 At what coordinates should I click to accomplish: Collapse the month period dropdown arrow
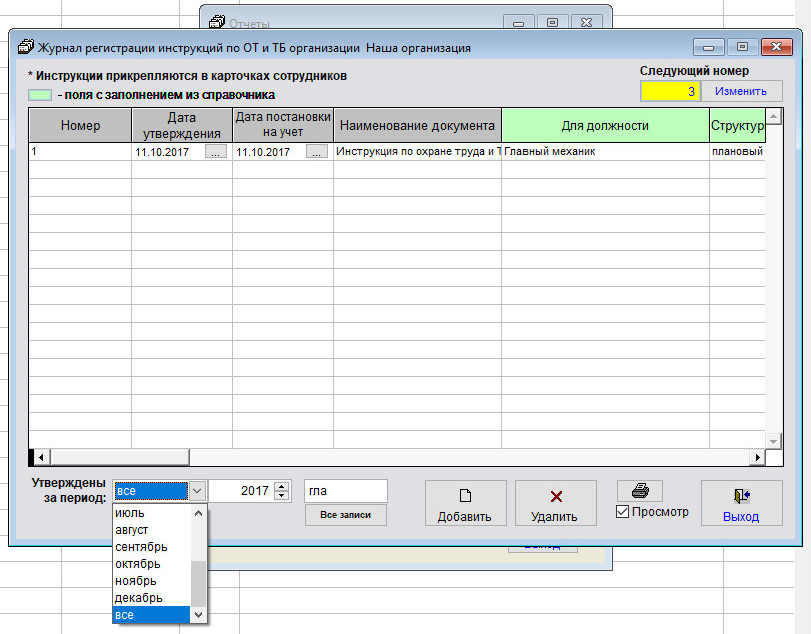click(197, 491)
